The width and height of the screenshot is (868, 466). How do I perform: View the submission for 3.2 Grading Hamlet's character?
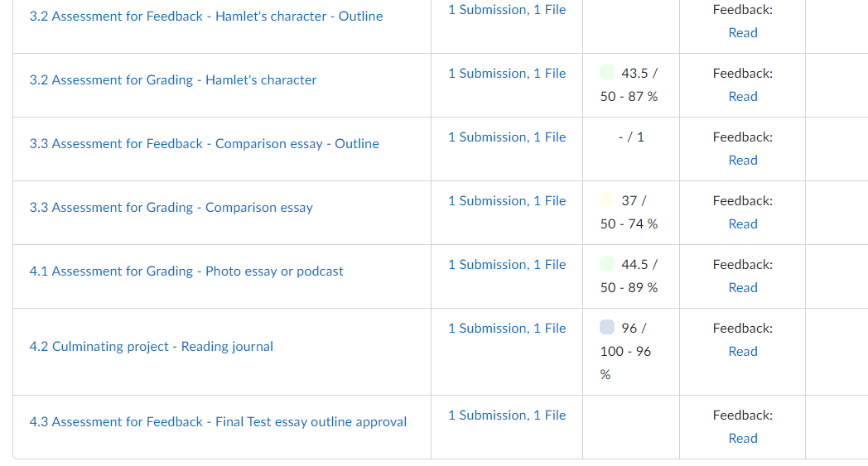507,74
